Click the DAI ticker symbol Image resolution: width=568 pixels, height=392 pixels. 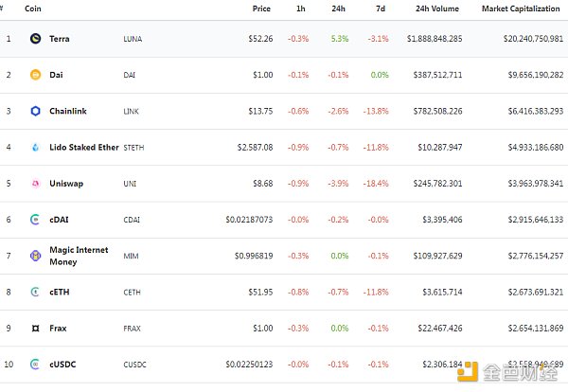click(x=130, y=75)
